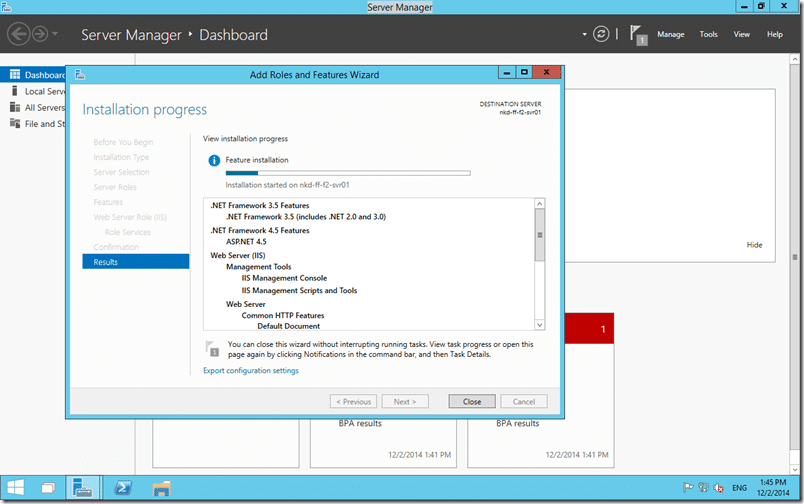
Task: Click the Feature installation info icon
Action: [x=214, y=160]
